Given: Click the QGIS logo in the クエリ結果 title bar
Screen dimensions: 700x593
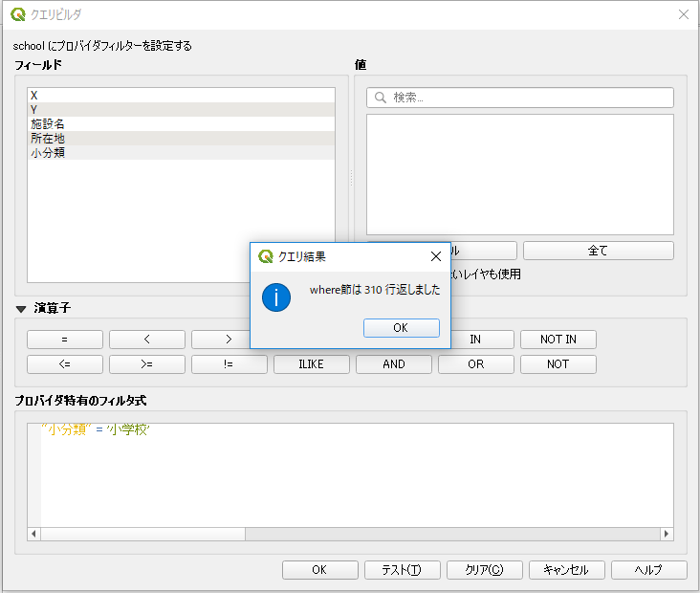Looking at the screenshot, I should (266, 256).
